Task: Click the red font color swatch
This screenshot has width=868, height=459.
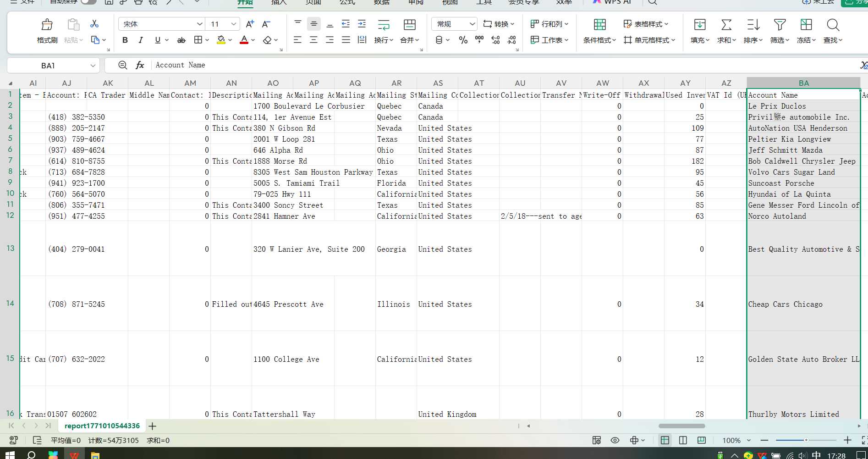Action: 244,40
